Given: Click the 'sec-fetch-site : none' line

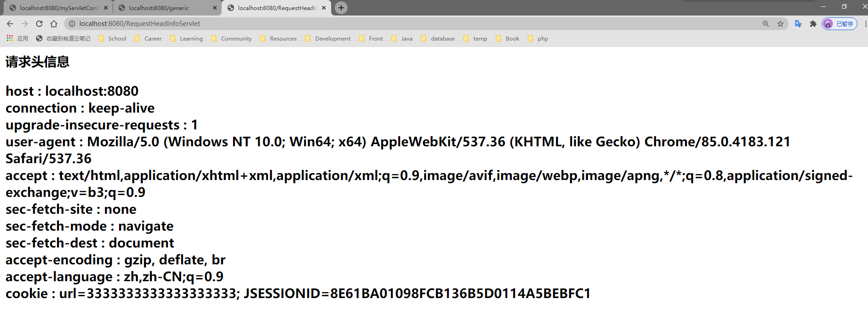Looking at the screenshot, I should coord(71,209).
